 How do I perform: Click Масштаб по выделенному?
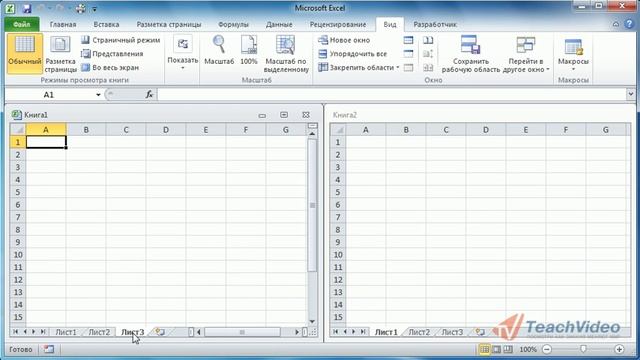(x=286, y=53)
